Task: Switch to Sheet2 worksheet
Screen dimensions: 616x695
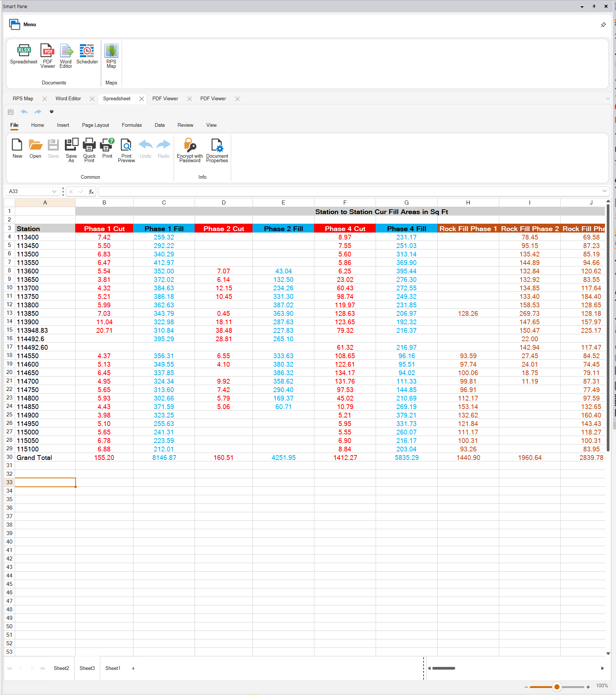Action: click(61, 668)
